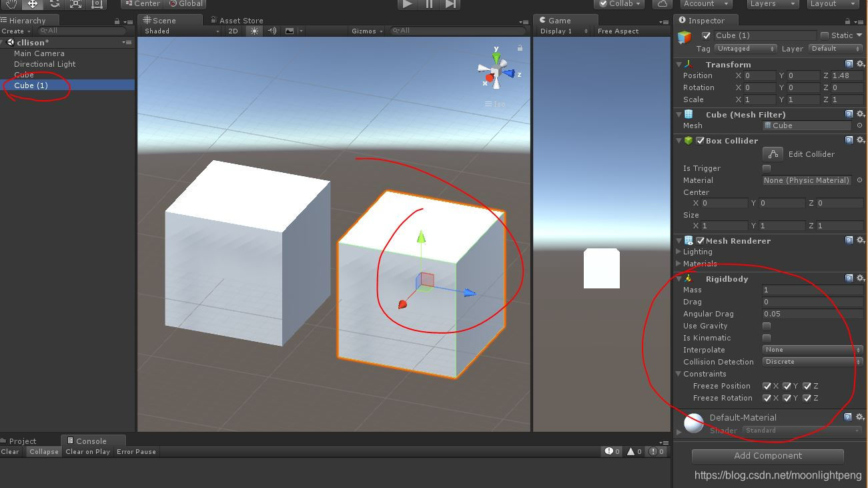Switch to the Project tab
The width and height of the screenshot is (868, 488).
click(x=17, y=441)
